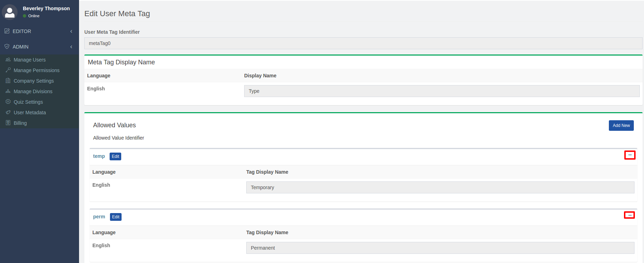Click Edit button next to temp
This screenshot has height=263, width=644.
tap(115, 156)
